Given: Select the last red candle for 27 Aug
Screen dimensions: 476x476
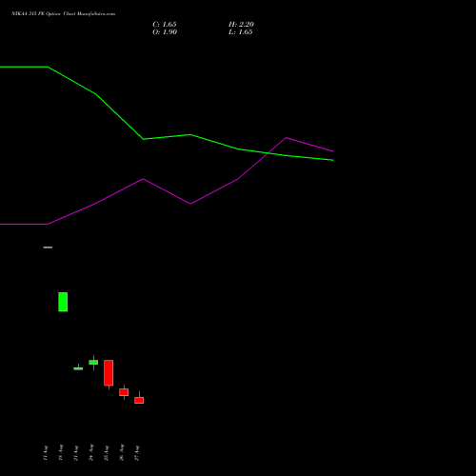Looking at the screenshot, I should [x=139, y=400].
